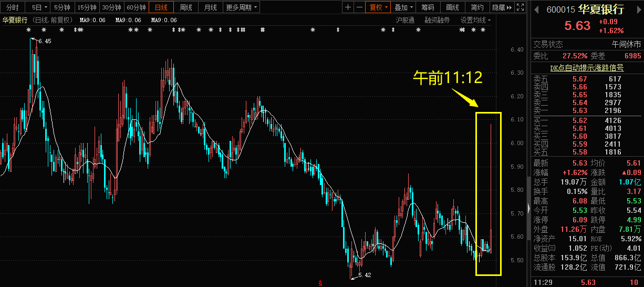The height and width of the screenshot is (287, 644).
Task: Click the 华夏银行 title above the chart
Action: coord(15,20)
